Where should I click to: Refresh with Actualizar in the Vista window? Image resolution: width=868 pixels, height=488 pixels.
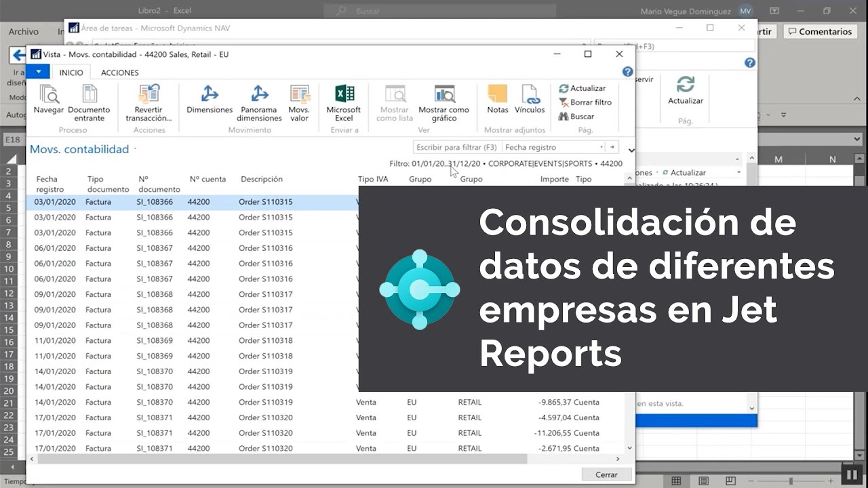[582, 88]
